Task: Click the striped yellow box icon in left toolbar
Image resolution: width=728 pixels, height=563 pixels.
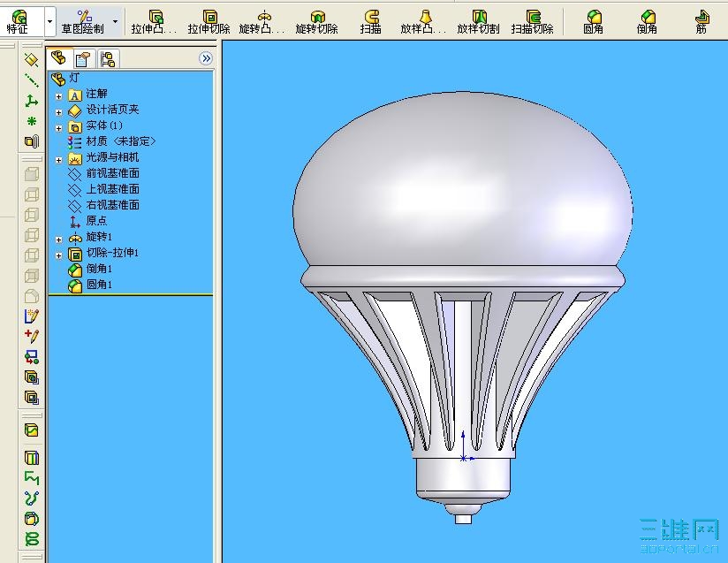Action: coord(31,458)
